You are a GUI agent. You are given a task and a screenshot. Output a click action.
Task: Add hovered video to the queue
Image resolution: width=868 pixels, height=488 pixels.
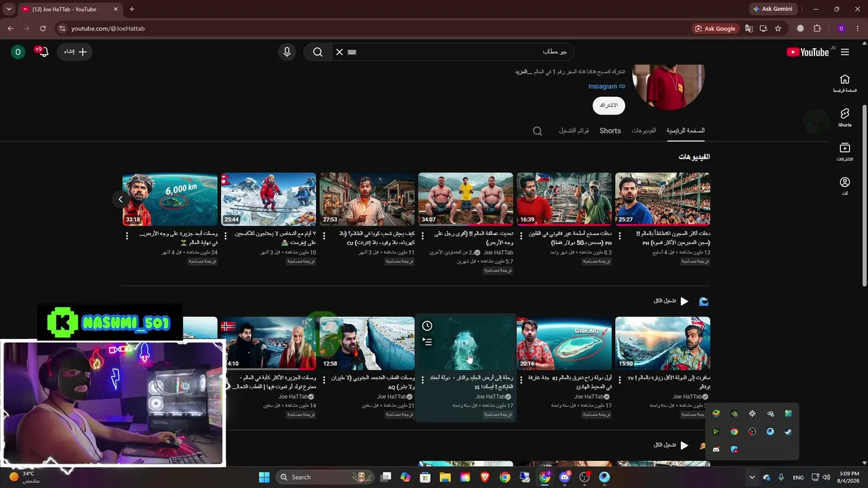coord(427,342)
